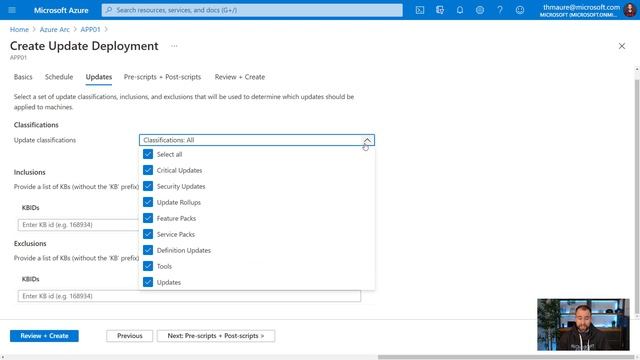The width and height of the screenshot is (640, 360).
Task: Go to Azure Arc breadcrumb
Action: (55, 29)
